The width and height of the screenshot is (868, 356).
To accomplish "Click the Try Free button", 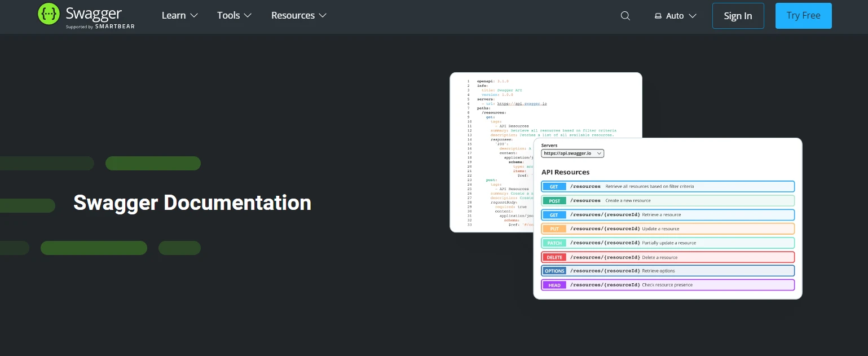I will [x=803, y=16].
